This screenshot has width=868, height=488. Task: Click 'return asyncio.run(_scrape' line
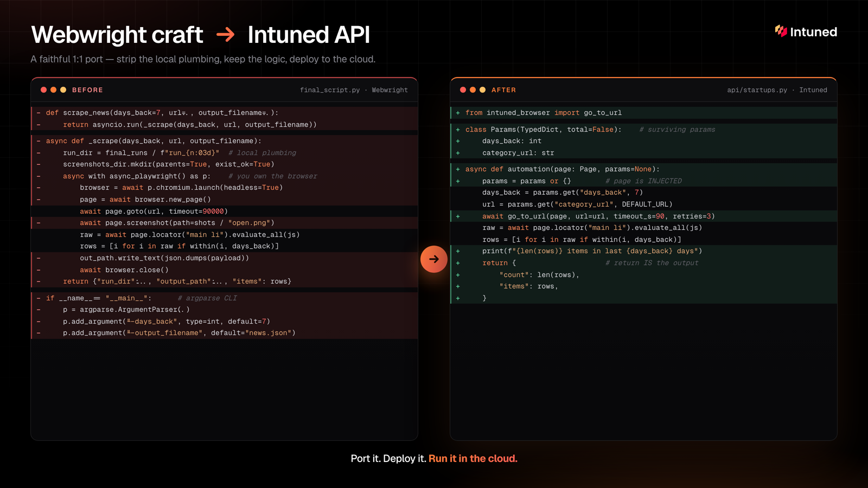pos(225,125)
